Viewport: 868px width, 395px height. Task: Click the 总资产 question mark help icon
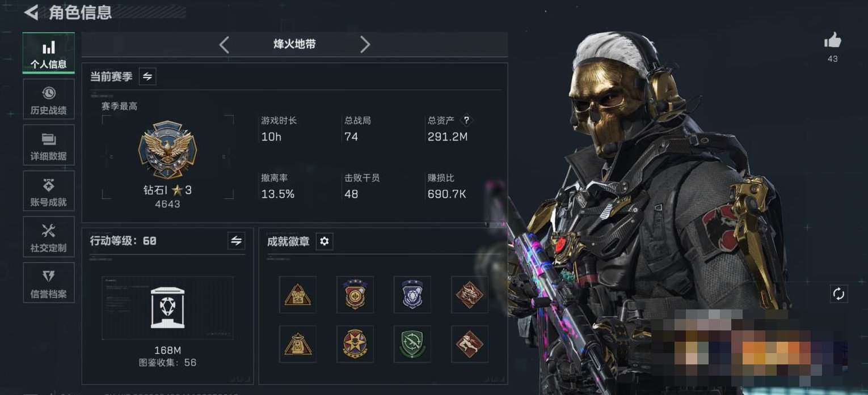(466, 120)
